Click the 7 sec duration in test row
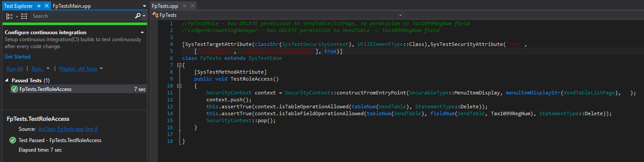Screen dimensions: 644x162 click(x=140, y=89)
